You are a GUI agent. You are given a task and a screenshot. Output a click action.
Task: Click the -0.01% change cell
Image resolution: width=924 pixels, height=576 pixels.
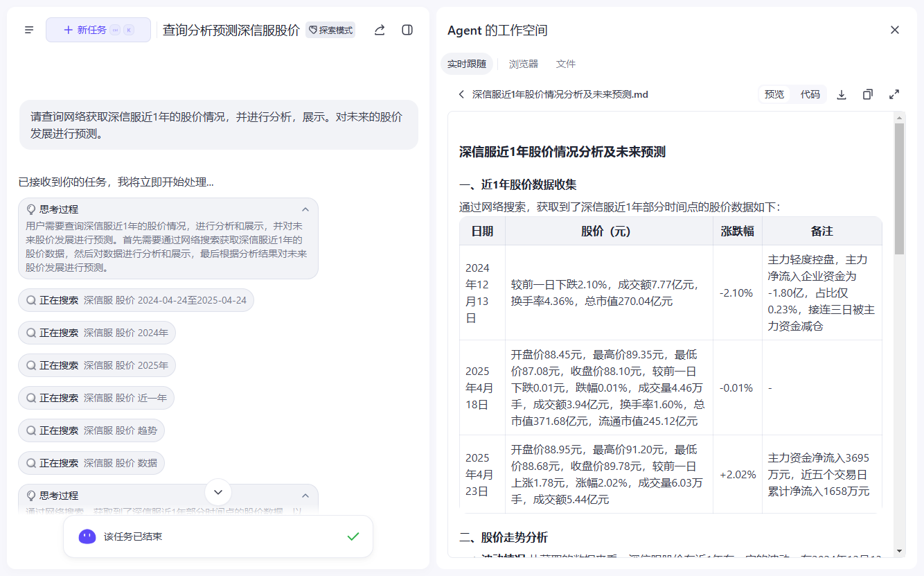[736, 388]
